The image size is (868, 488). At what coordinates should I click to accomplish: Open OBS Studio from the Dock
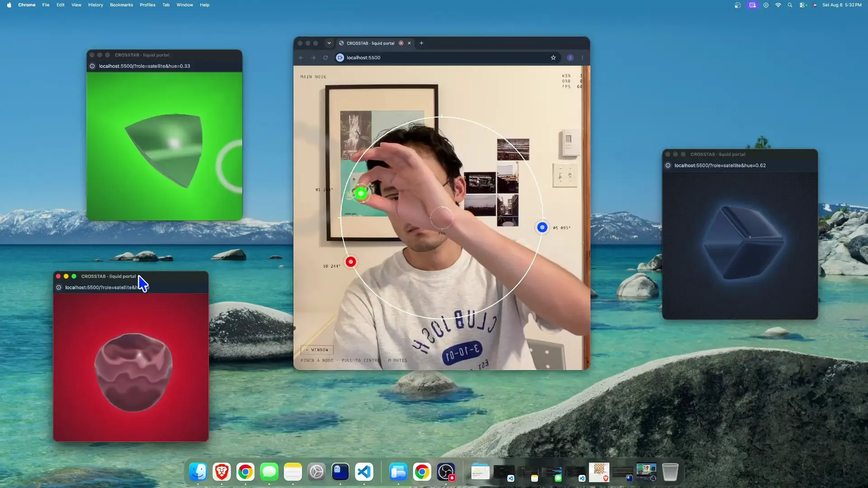tap(446, 472)
